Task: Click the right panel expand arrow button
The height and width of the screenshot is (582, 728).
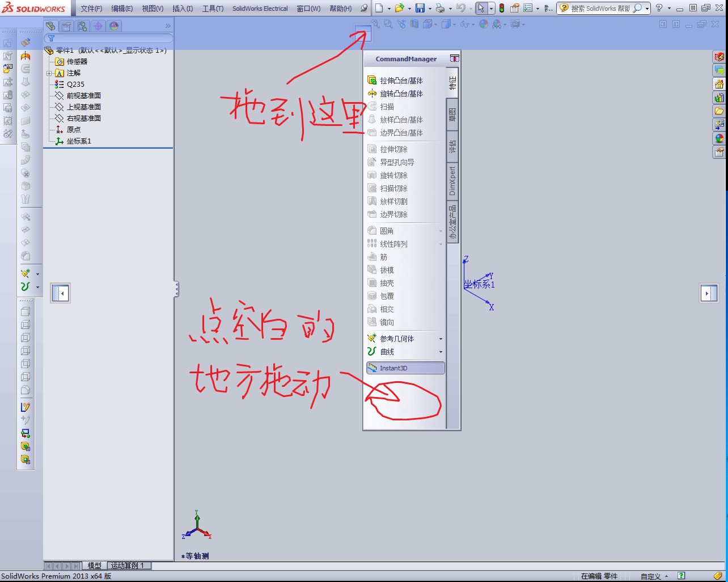Action: pos(709,293)
